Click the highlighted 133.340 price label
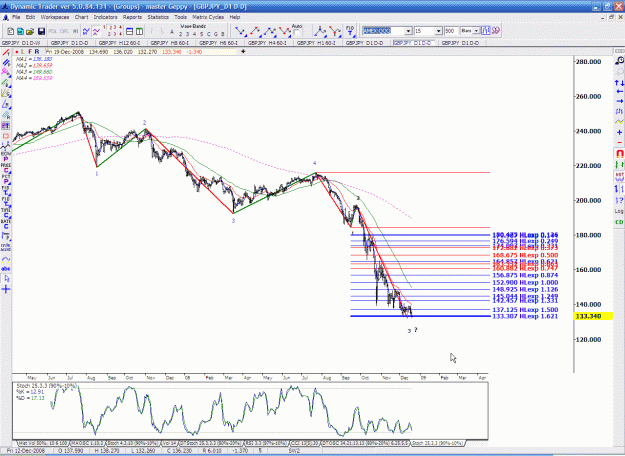625x456 pixels. click(593, 316)
